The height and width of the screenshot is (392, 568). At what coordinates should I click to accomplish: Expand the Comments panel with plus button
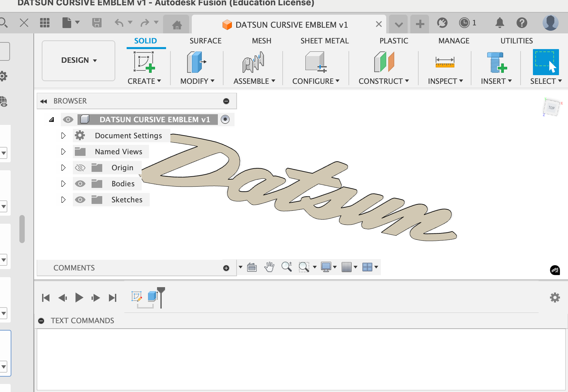point(226,268)
